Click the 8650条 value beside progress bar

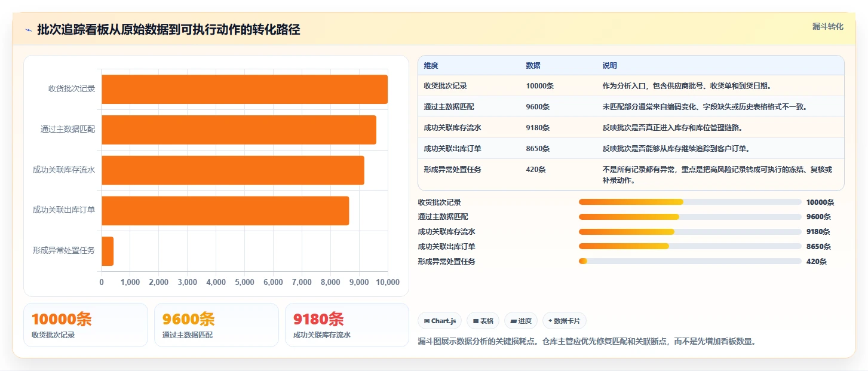point(818,246)
